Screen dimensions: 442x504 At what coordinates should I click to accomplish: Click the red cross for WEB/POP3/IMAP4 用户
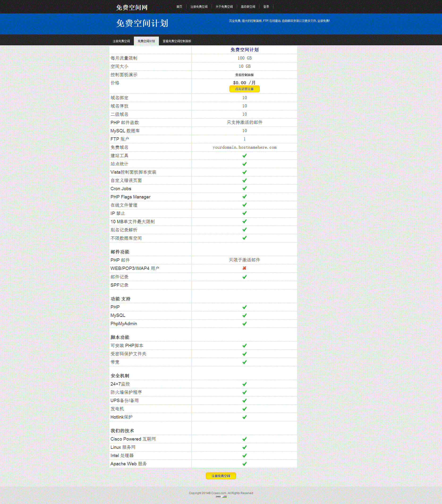pos(244,268)
